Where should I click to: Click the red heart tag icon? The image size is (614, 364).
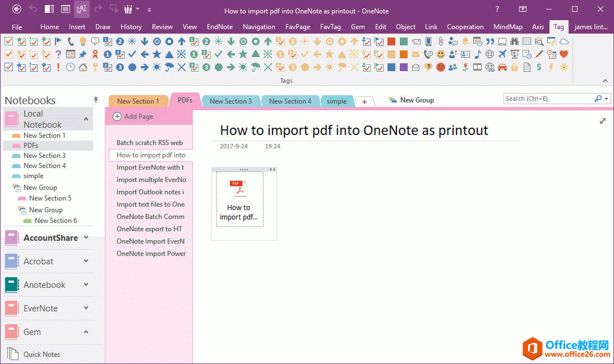(564, 54)
